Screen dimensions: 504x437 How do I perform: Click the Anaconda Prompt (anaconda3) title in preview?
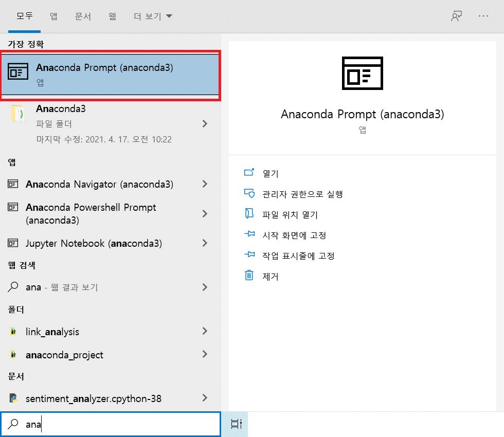pyautogui.click(x=362, y=114)
